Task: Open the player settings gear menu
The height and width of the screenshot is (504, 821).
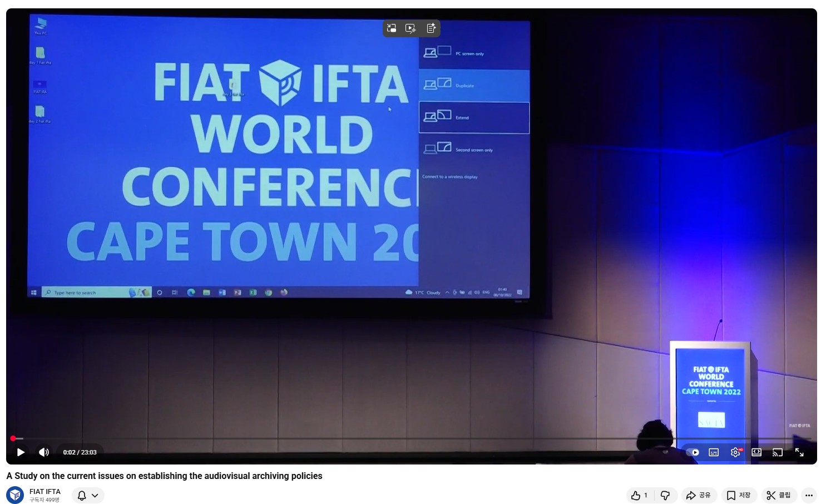Action: point(735,452)
